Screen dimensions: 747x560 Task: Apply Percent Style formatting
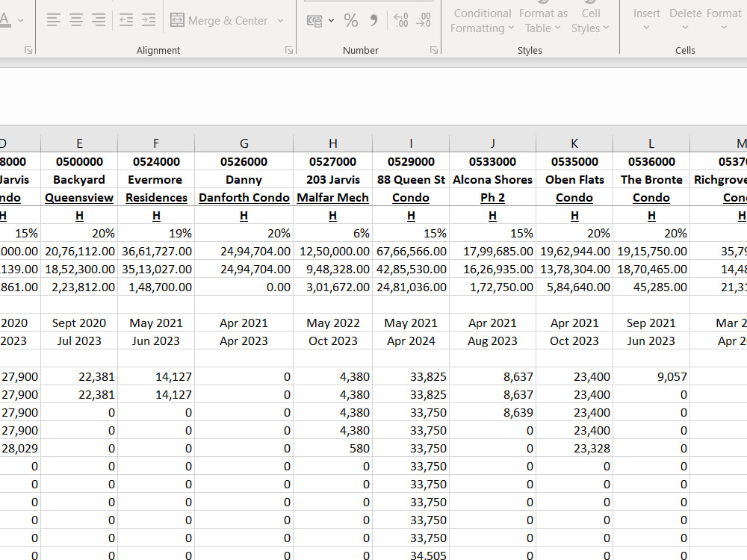pos(351,20)
